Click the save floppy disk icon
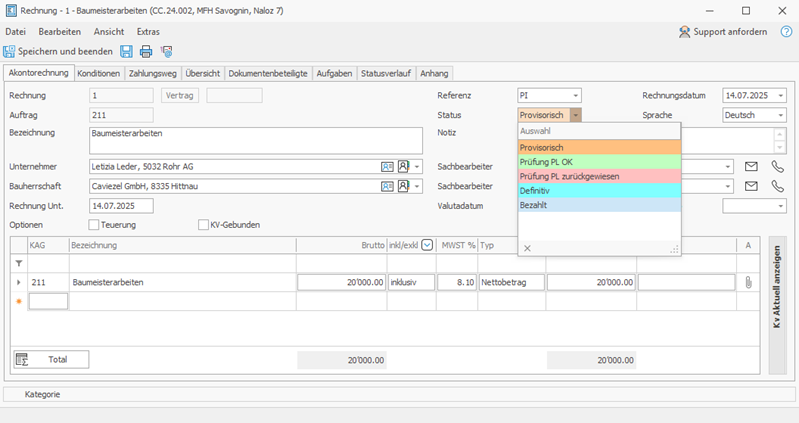This screenshot has height=423, width=799. [126, 51]
